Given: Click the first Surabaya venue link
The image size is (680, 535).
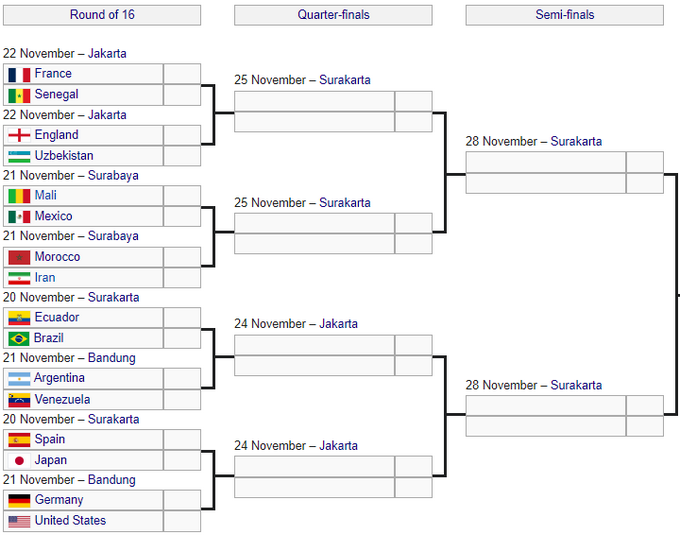Looking at the screenshot, I should point(112,176).
